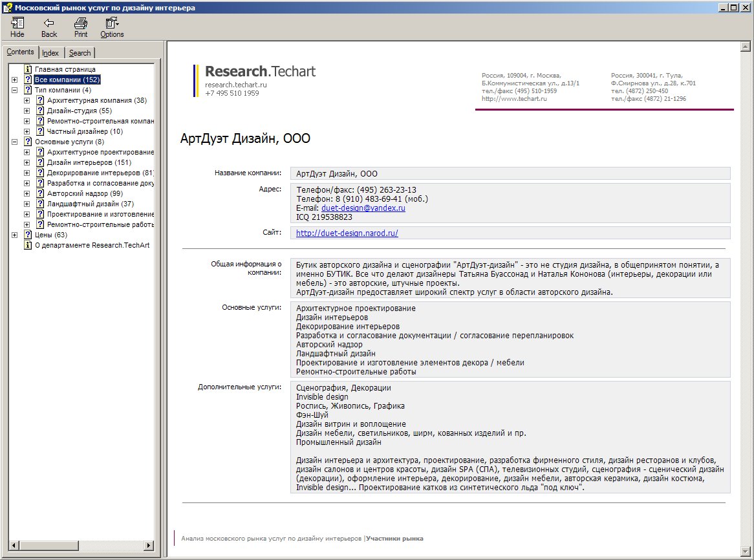
Task: Click the topic icon beside Авторский надзор (99)
Action: tap(40, 193)
